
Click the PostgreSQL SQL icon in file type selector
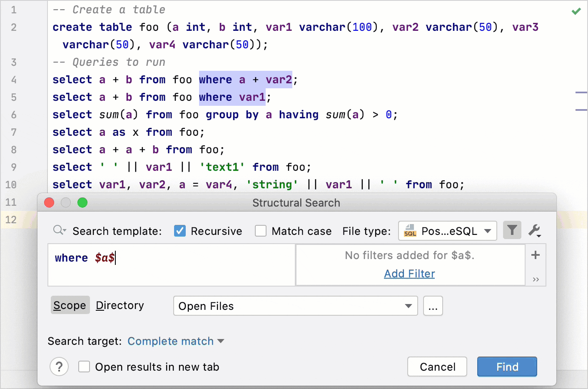tap(410, 230)
